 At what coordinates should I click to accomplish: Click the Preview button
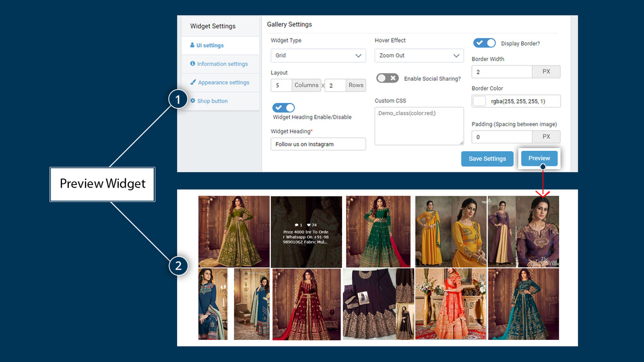point(539,158)
